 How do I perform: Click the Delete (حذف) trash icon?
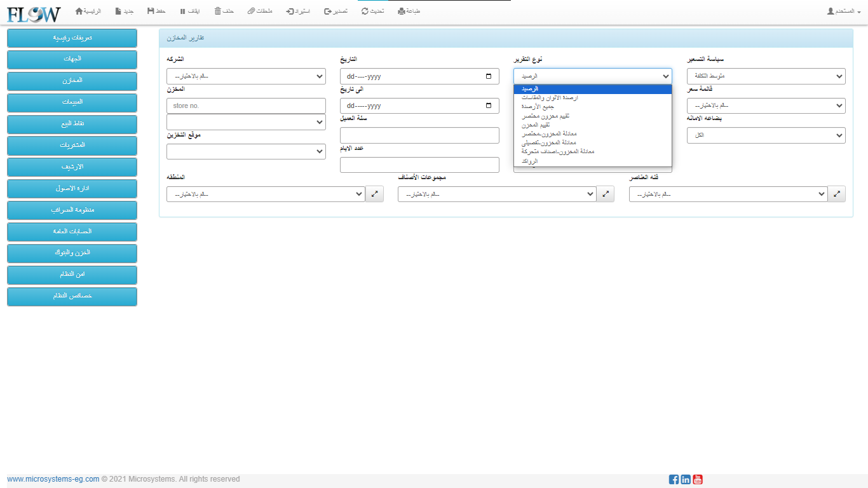[x=218, y=11]
